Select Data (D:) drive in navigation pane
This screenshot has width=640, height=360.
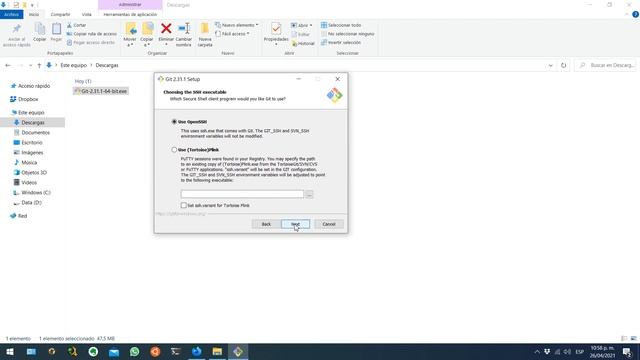click(x=31, y=202)
